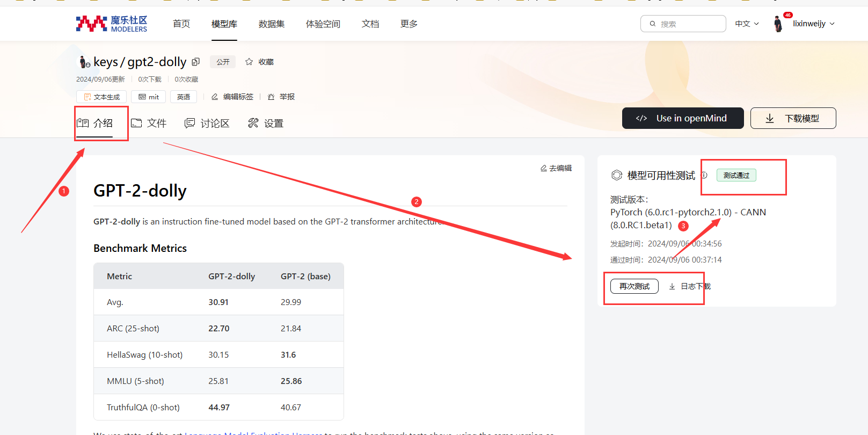Click the 编辑标签 link
The height and width of the screenshot is (435, 868).
[232, 97]
